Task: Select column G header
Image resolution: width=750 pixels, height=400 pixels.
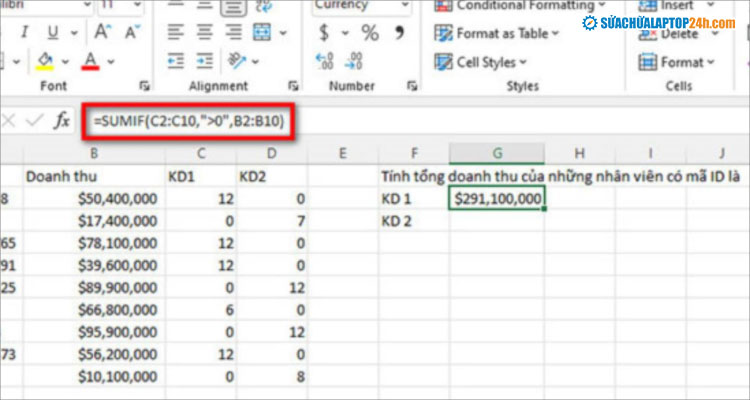Action: (497, 153)
